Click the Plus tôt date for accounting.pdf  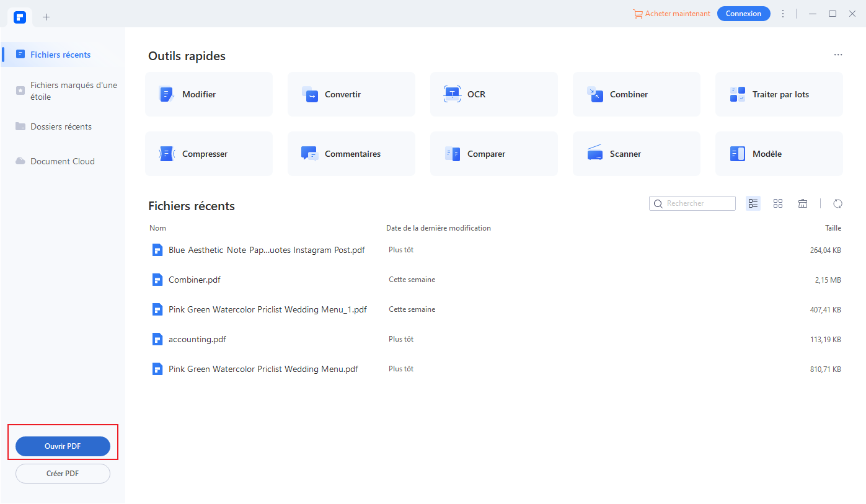(x=401, y=339)
